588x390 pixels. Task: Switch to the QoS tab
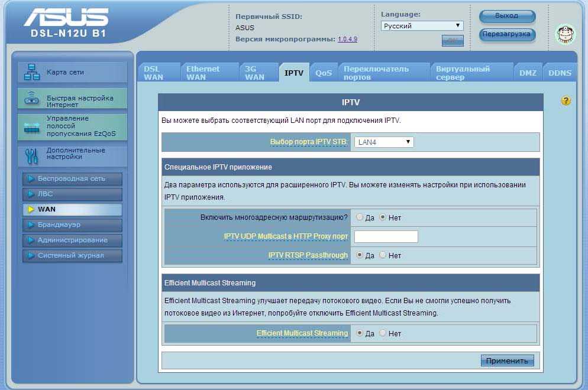[324, 73]
